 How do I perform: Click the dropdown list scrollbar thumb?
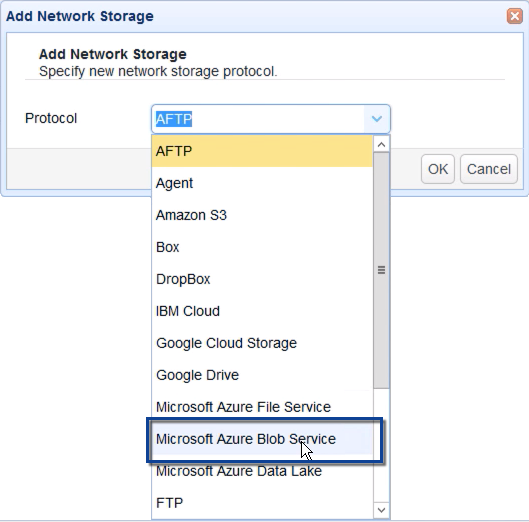[381, 270]
